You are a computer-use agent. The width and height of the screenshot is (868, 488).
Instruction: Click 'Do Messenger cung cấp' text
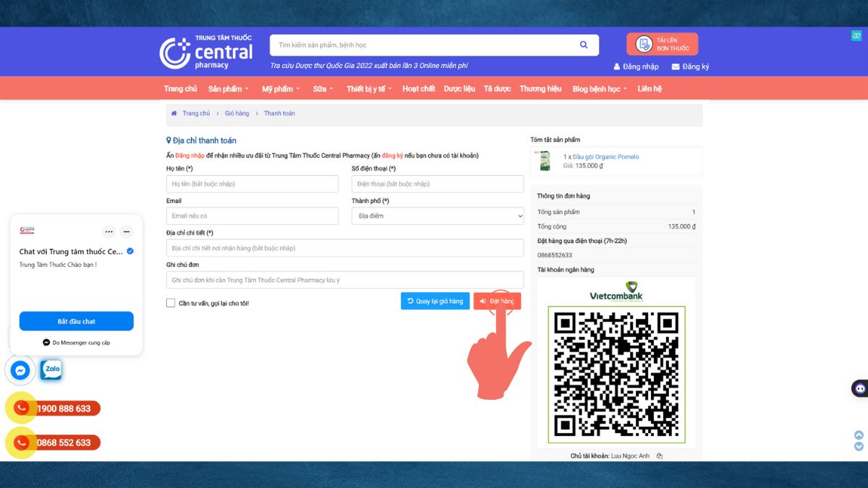click(x=81, y=343)
